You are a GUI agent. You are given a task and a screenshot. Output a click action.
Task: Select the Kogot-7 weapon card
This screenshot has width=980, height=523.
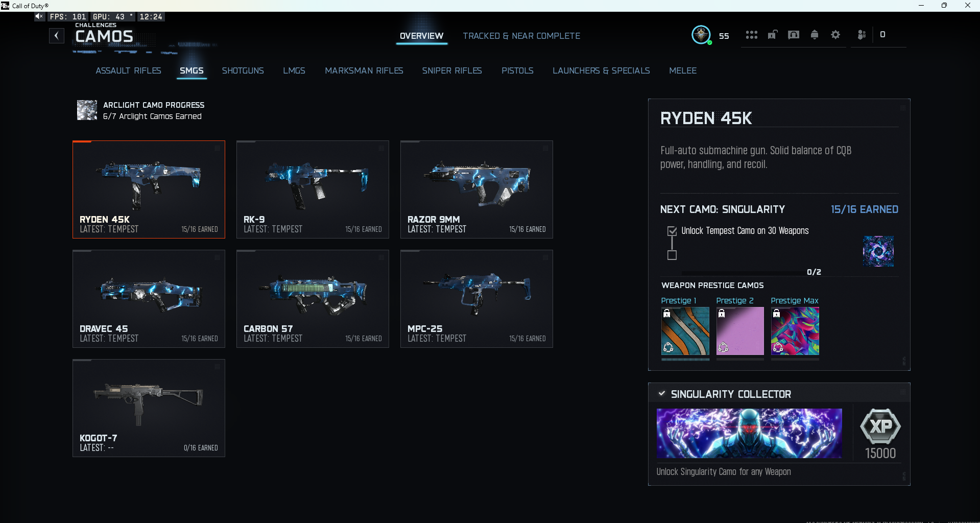(x=149, y=408)
